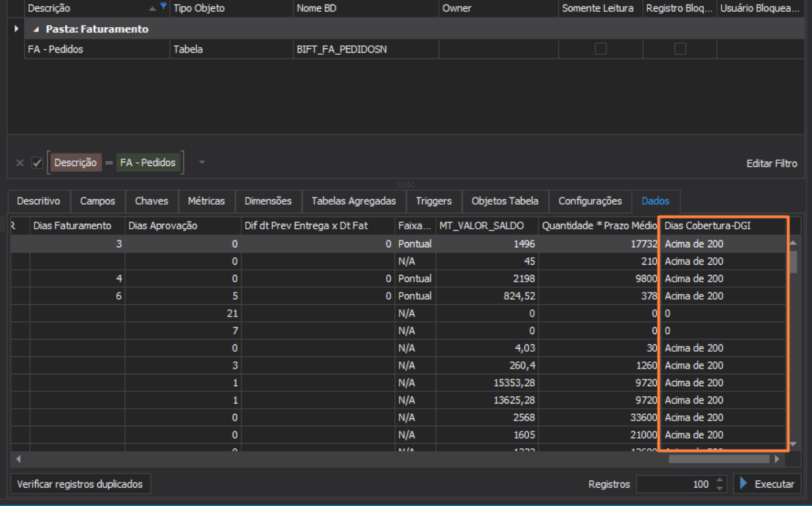Toggle the active filter checkbox

(37, 163)
